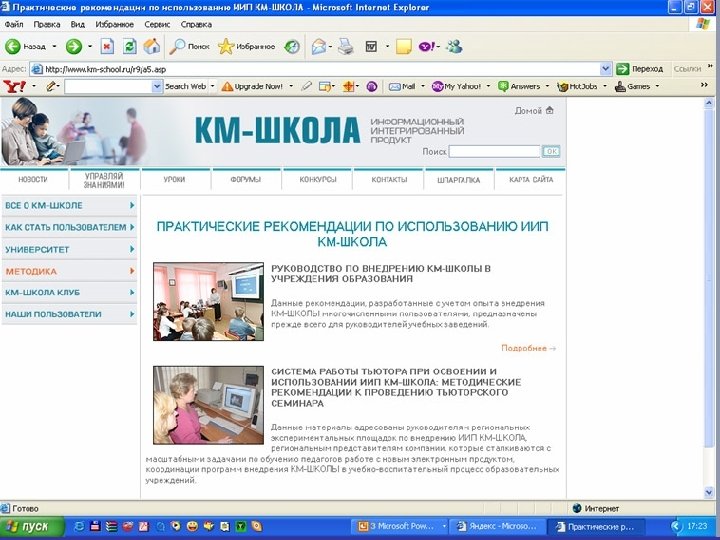Click the Messenger people icon

pos(454,46)
